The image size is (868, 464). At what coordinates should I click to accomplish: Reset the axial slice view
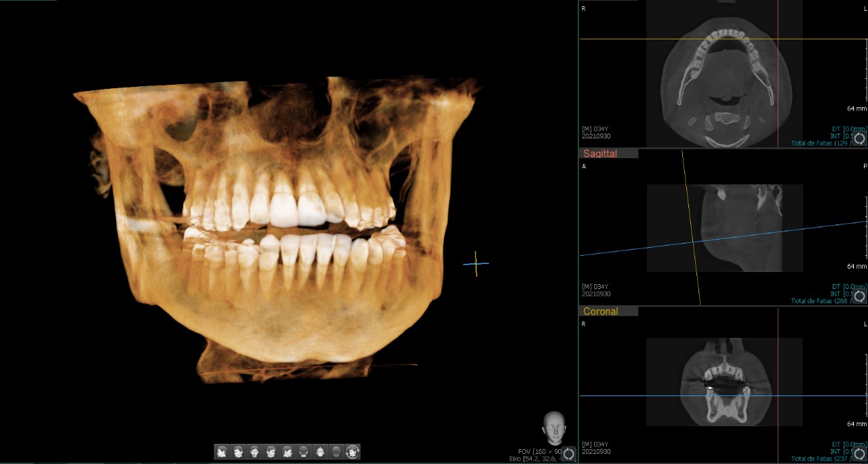click(859, 138)
